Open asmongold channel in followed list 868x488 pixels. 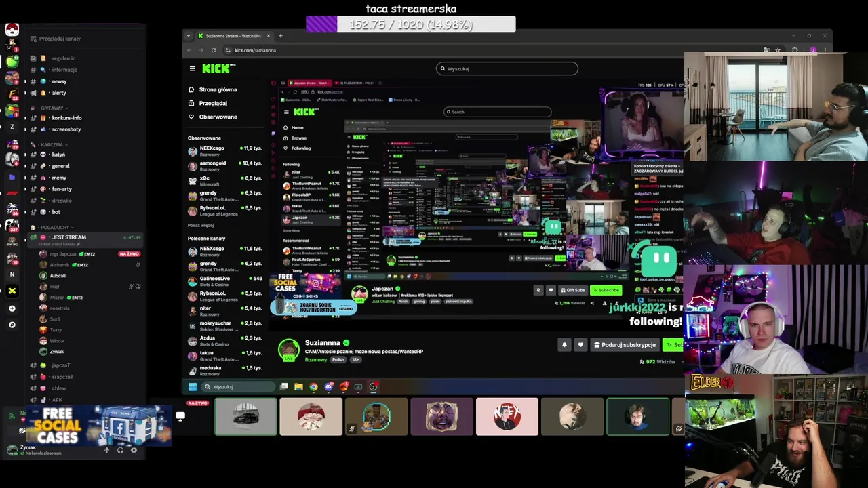click(x=225, y=166)
